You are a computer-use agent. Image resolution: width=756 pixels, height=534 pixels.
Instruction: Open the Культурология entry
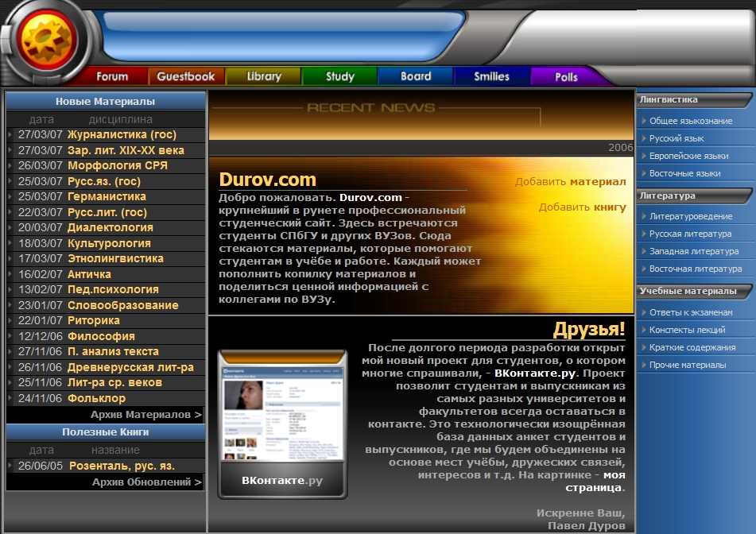[109, 243]
